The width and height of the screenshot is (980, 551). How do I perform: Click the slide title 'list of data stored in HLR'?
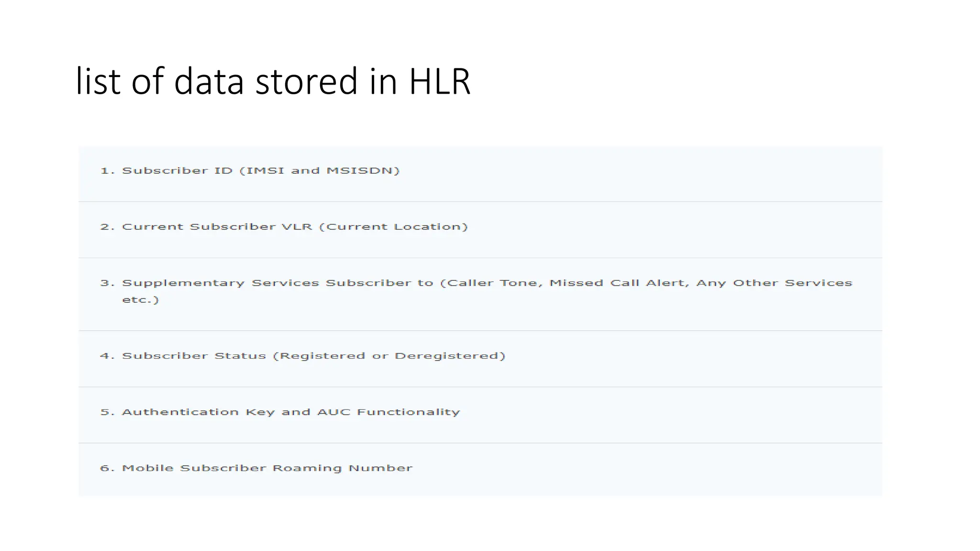(x=273, y=81)
